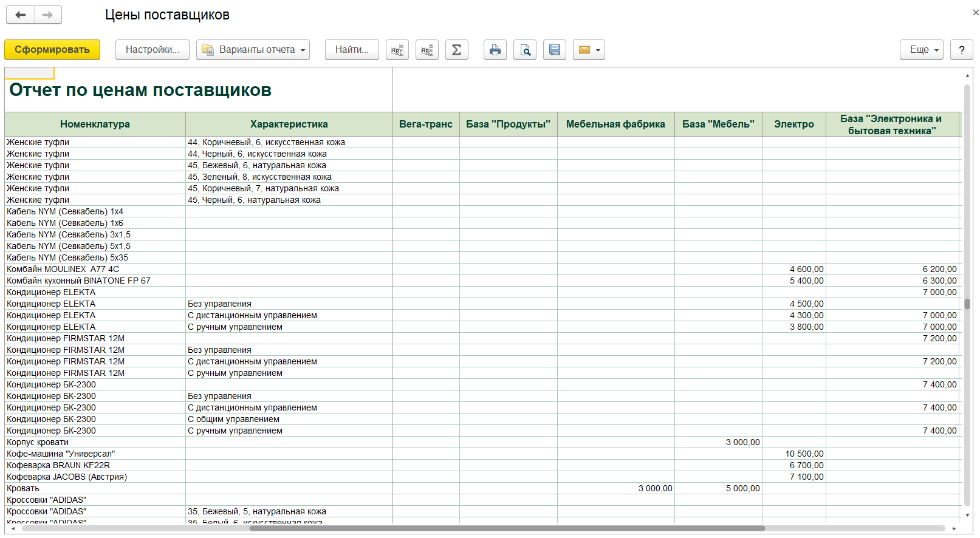Select cell Кабель NYM (Севкабель) 5x35
The width and height of the screenshot is (980, 538).
95,258
